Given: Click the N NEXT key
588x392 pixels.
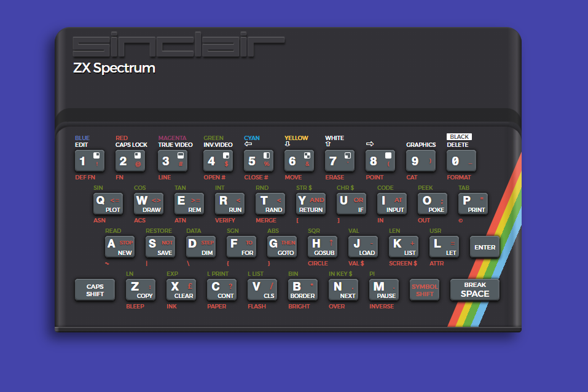Looking at the screenshot, I should 343,290.
